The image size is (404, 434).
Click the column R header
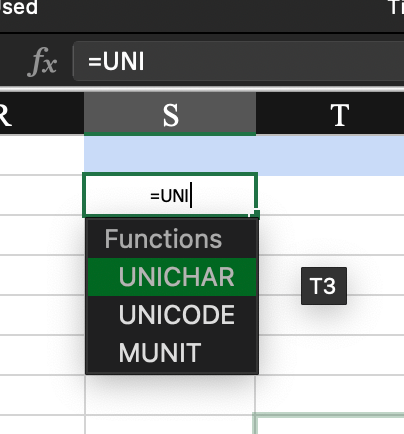coord(42,114)
